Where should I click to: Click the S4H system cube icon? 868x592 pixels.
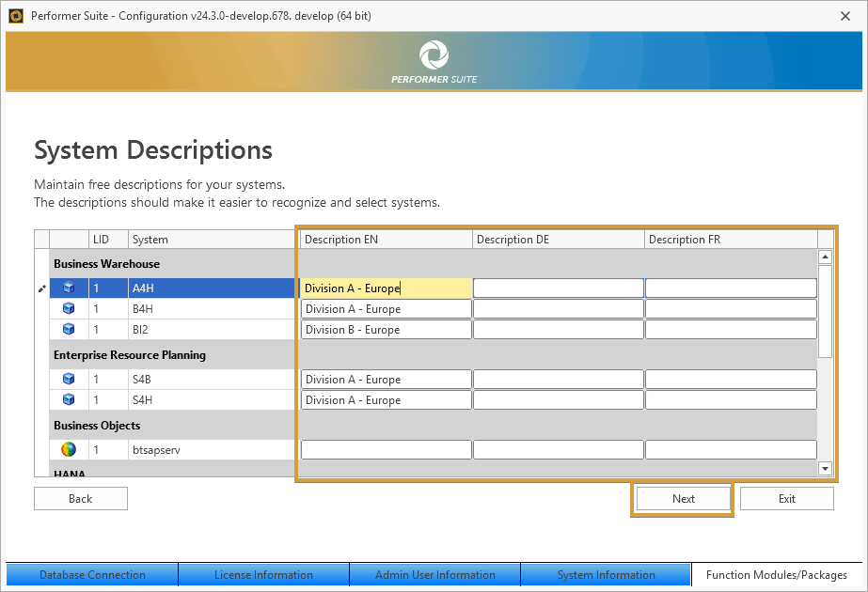tap(68, 399)
